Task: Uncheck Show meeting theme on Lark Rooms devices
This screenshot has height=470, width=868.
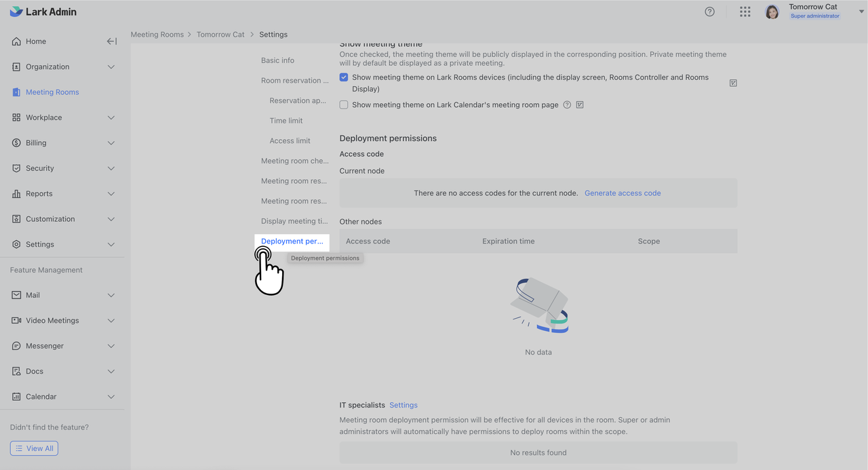Action: [344, 77]
